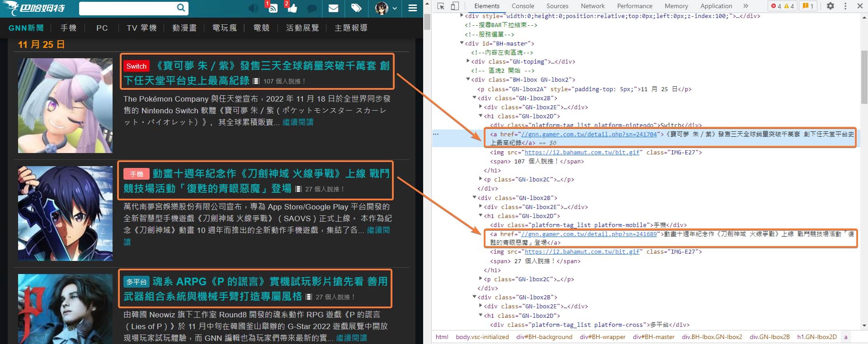Open the Pokémon character thumbnail image
The width and height of the screenshot is (868, 344).
click(x=65, y=106)
